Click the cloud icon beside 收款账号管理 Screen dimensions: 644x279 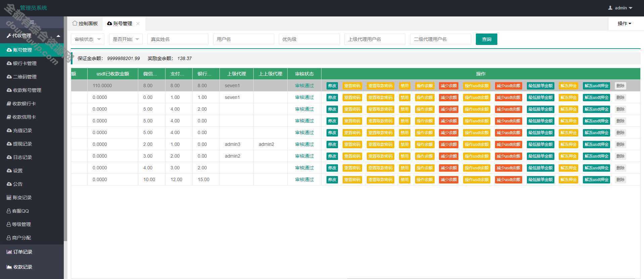9,90
